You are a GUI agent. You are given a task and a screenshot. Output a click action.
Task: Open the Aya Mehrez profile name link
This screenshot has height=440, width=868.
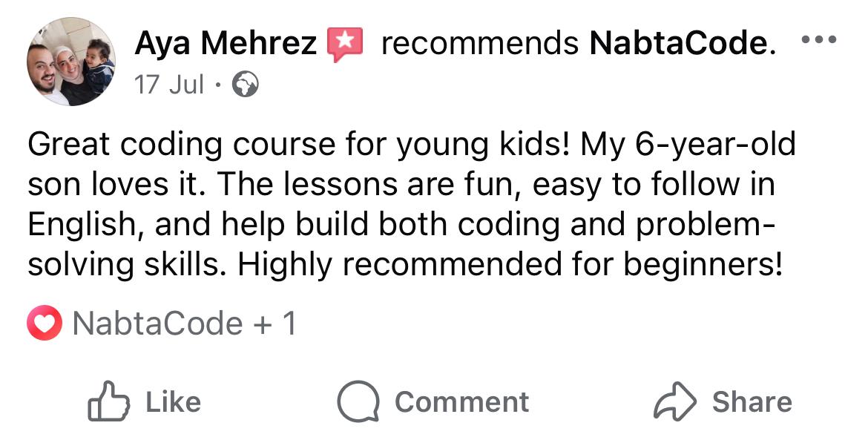click(226, 45)
